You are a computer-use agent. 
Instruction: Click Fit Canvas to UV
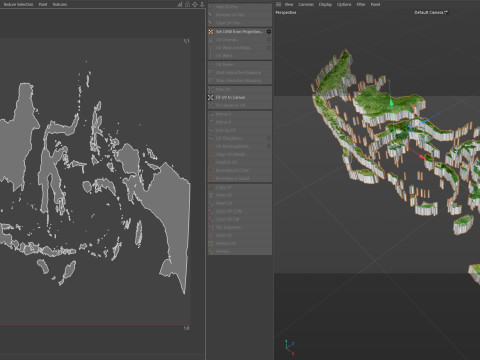240,105
